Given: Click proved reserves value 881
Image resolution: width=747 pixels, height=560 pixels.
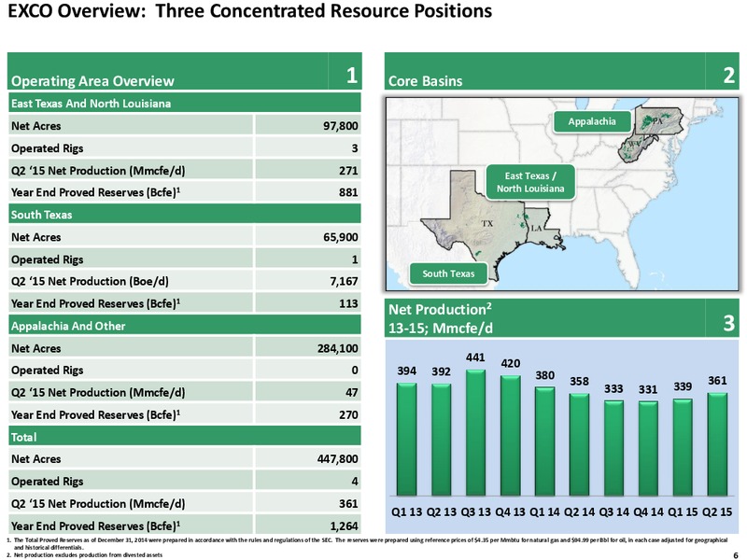Looking at the screenshot, I should [x=348, y=192].
